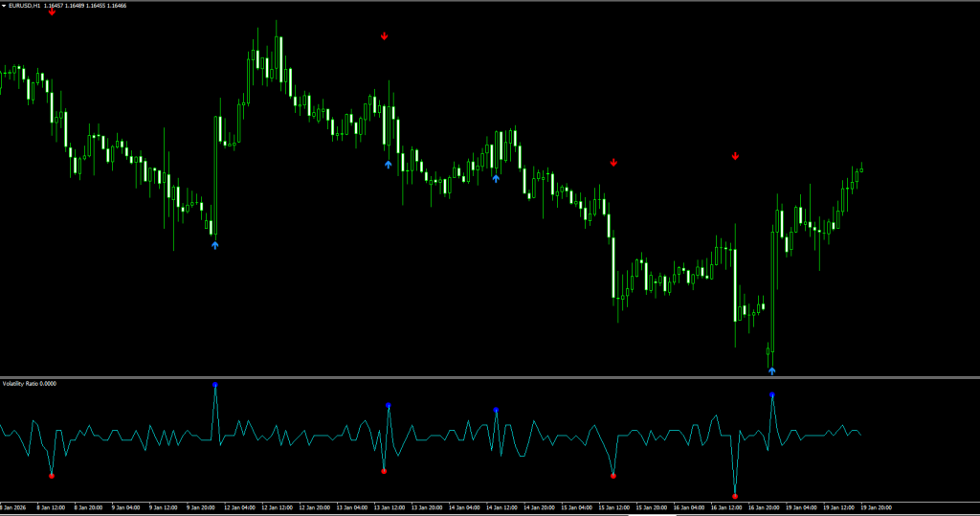Click the 14 Jan 20:00 time axis label
This screenshot has width=980, height=516.
pyautogui.click(x=540, y=508)
